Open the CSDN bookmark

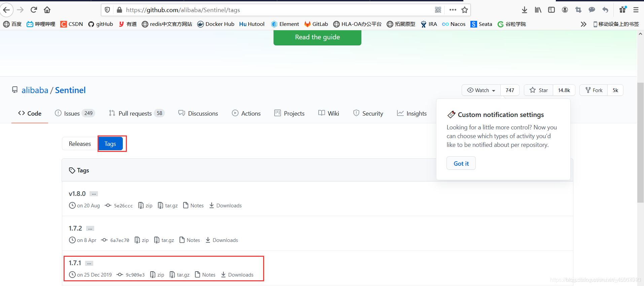coord(72,24)
